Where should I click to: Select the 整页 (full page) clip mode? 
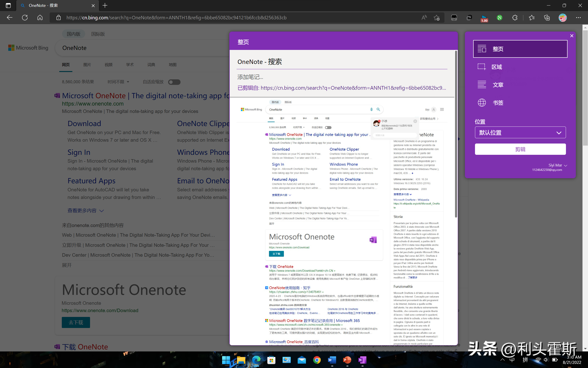520,49
